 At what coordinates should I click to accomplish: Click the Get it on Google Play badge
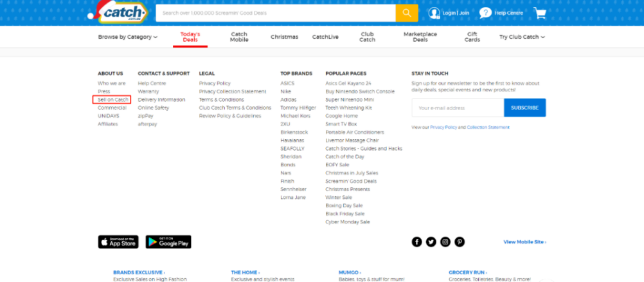point(168,242)
